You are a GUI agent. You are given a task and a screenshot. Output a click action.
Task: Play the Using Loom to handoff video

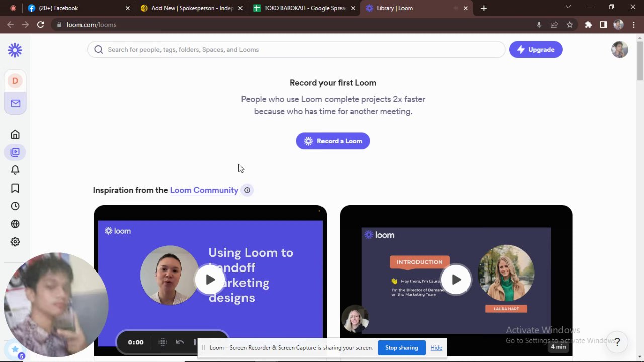(210, 280)
